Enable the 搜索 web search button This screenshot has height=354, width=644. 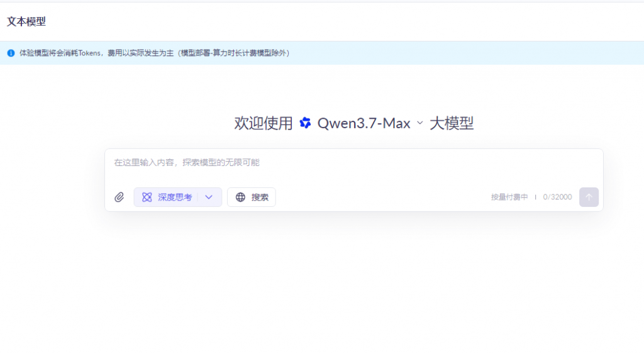pos(252,197)
